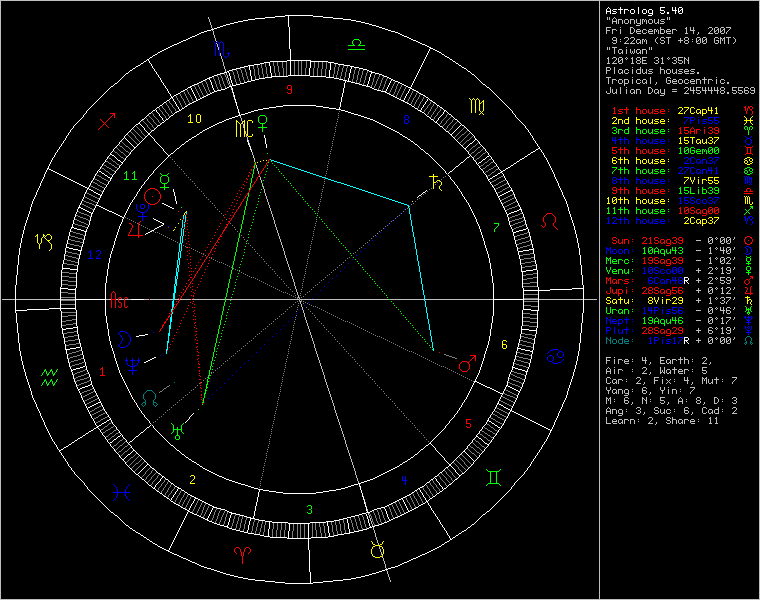This screenshot has width=760, height=600.
Task: Click the Pisces glyph on the zodiac ring
Action: coord(121,493)
